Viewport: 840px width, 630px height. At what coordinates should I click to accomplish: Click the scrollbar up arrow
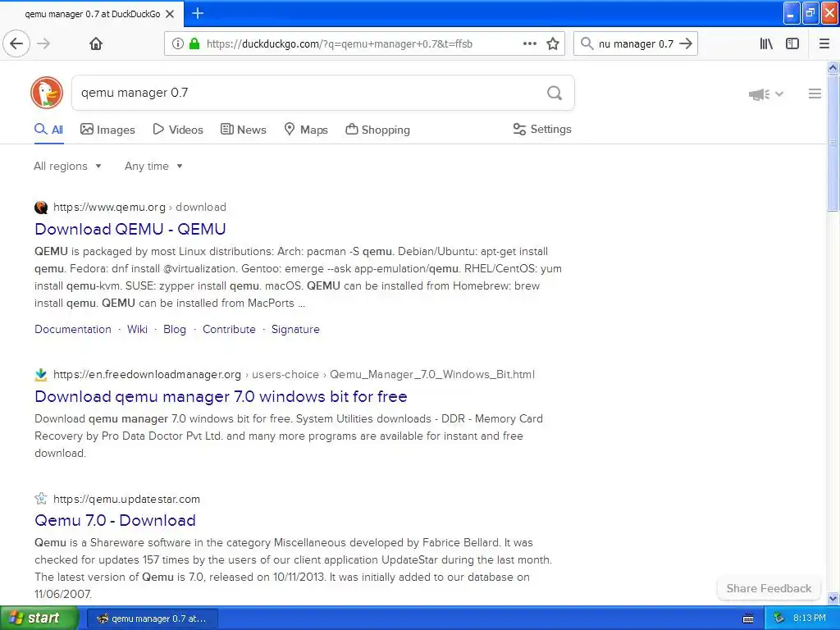(x=833, y=67)
